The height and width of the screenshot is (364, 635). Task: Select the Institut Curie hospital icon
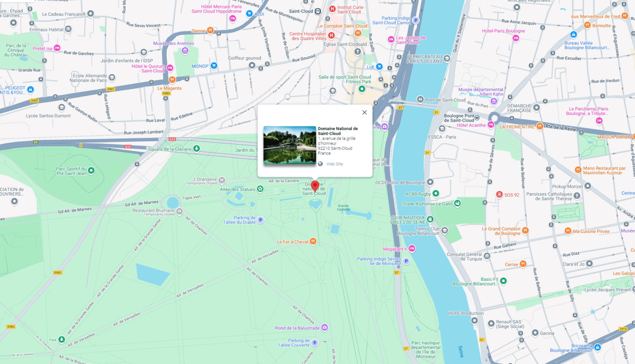tap(332, 8)
